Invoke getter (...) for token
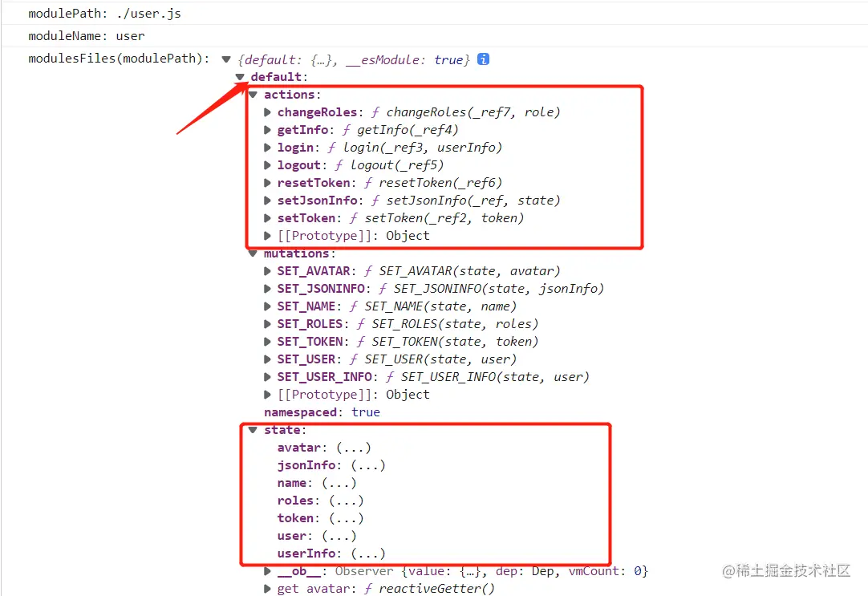 tap(346, 518)
